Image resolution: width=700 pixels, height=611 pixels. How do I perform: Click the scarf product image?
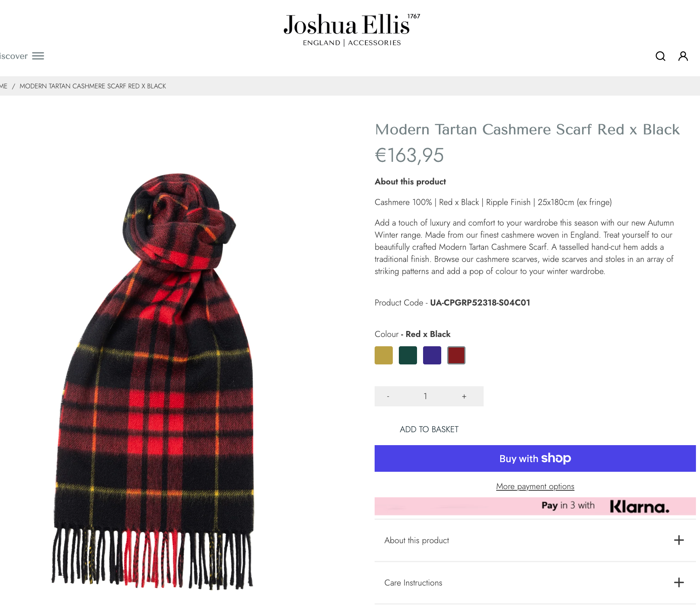coord(153,381)
